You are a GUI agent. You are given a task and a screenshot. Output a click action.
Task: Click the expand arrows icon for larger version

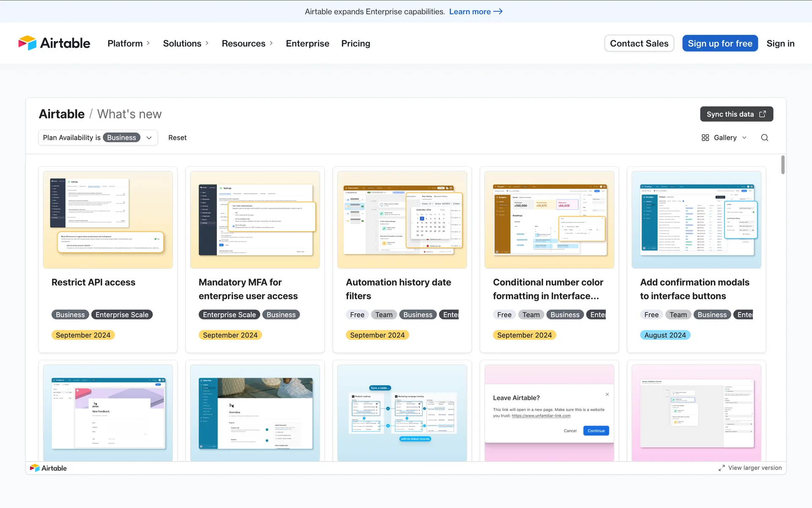[x=721, y=468]
